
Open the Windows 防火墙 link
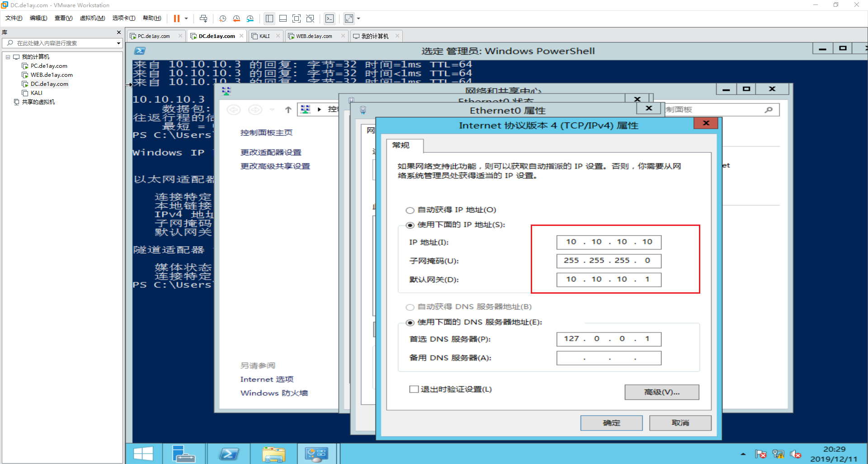(x=274, y=393)
